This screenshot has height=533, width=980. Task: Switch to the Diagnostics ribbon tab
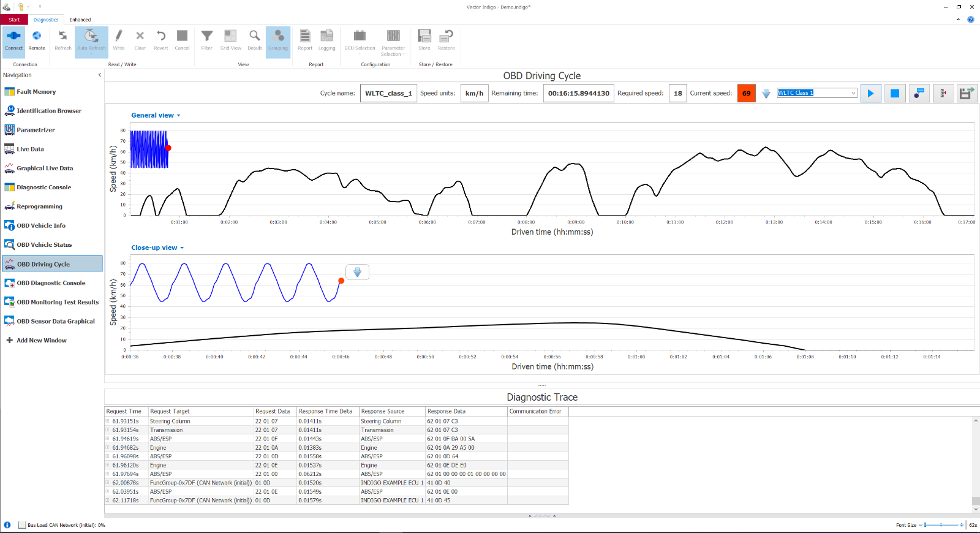click(46, 20)
